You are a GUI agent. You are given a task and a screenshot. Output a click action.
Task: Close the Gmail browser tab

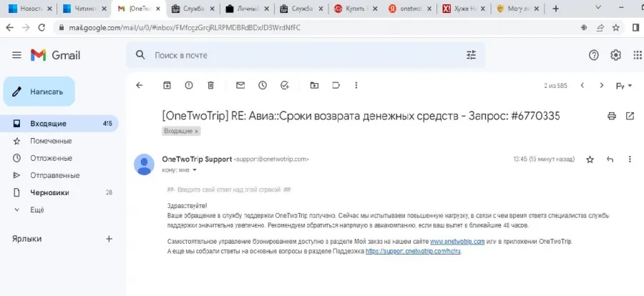(x=158, y=9)
